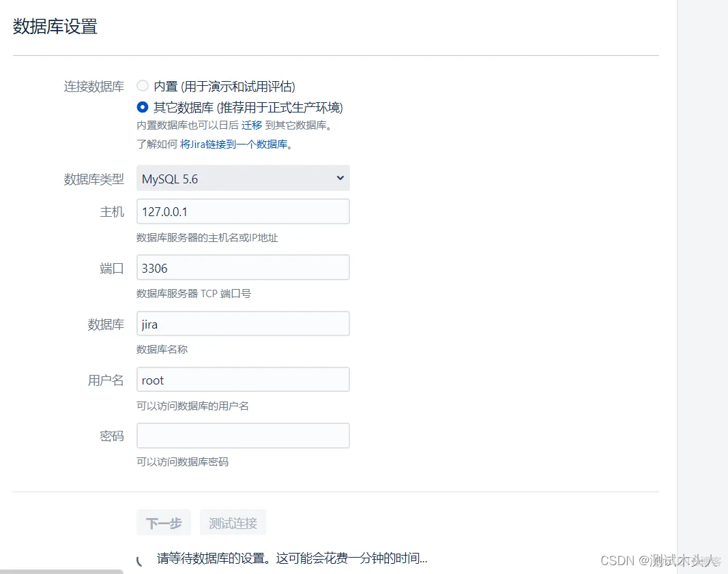Click the 主机 host field with 127.0.0.1
The image size is (728, 574).
coord(243,211)
